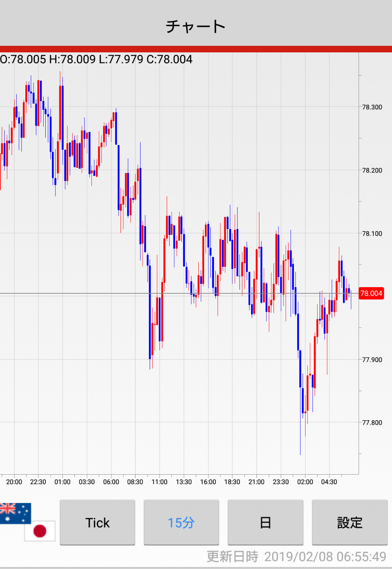The image size is (392, 569).
Task: Select the 11:00 time axis marker
Action: 159,482
